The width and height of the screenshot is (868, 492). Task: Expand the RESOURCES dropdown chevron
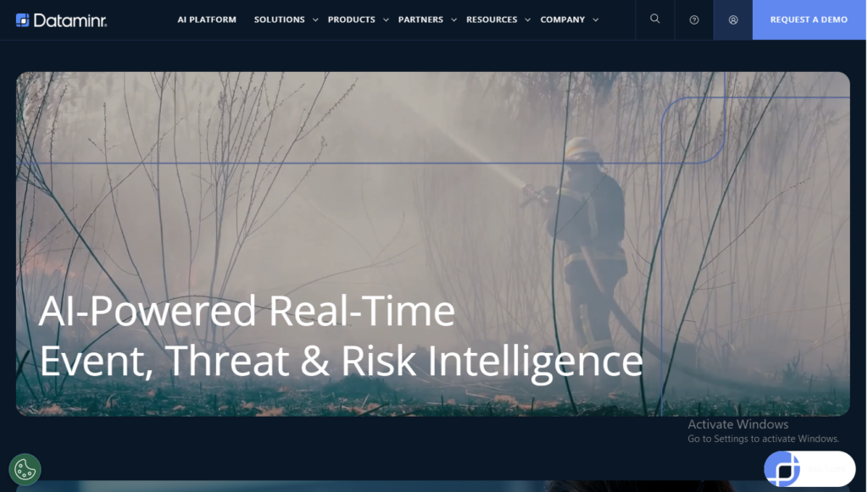coord(527,19)
